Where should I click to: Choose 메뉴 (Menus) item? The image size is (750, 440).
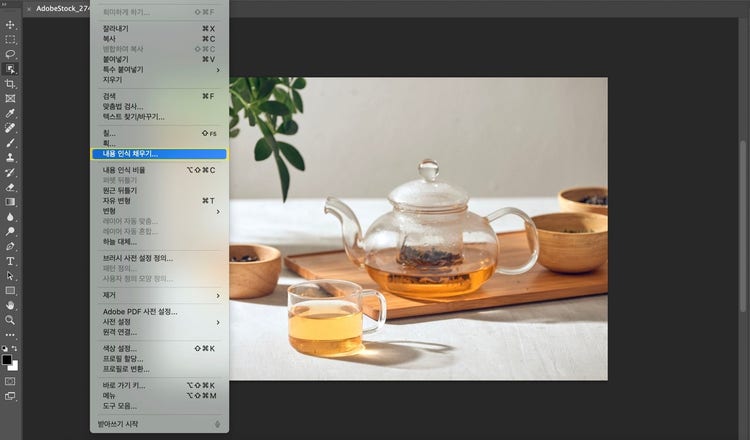159,396
